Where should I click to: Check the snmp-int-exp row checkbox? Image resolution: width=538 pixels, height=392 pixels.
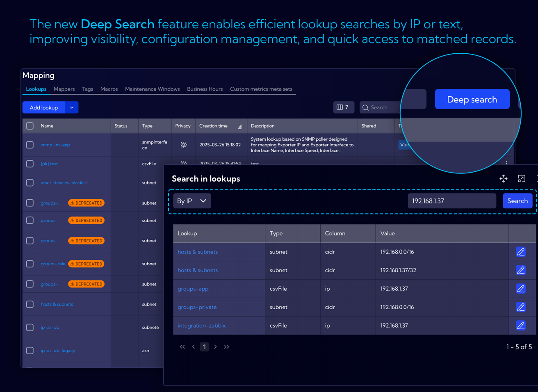[30, 145]
